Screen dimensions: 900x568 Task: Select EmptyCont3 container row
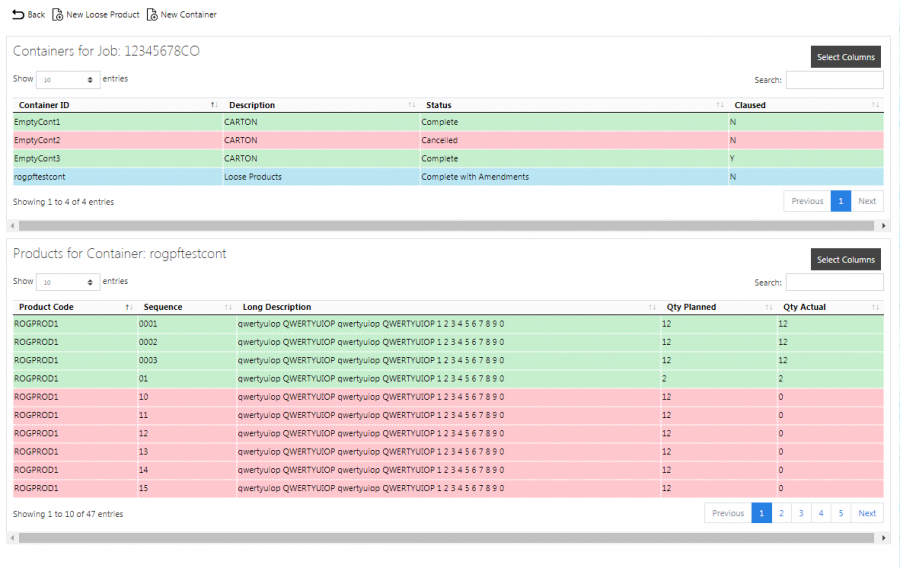pyautogui.click(x=448, y=158)
